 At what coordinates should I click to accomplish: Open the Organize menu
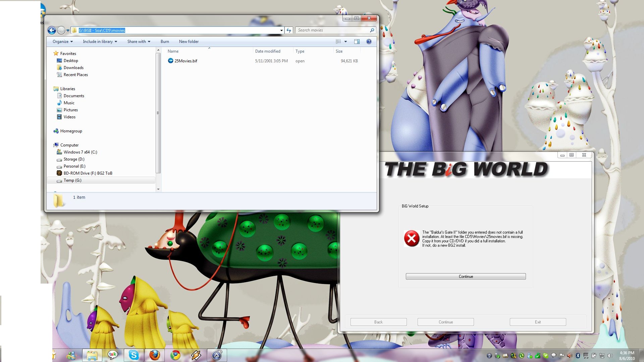63,42
